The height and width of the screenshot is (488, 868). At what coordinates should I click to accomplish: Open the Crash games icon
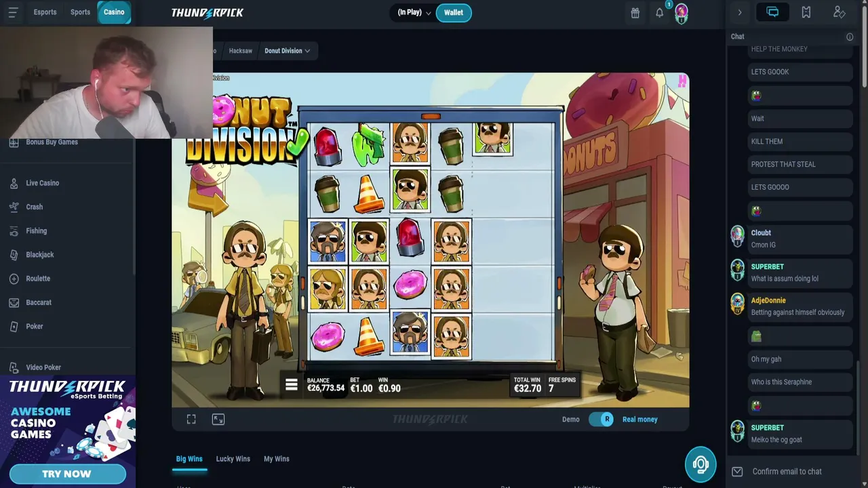click(14, 207)
